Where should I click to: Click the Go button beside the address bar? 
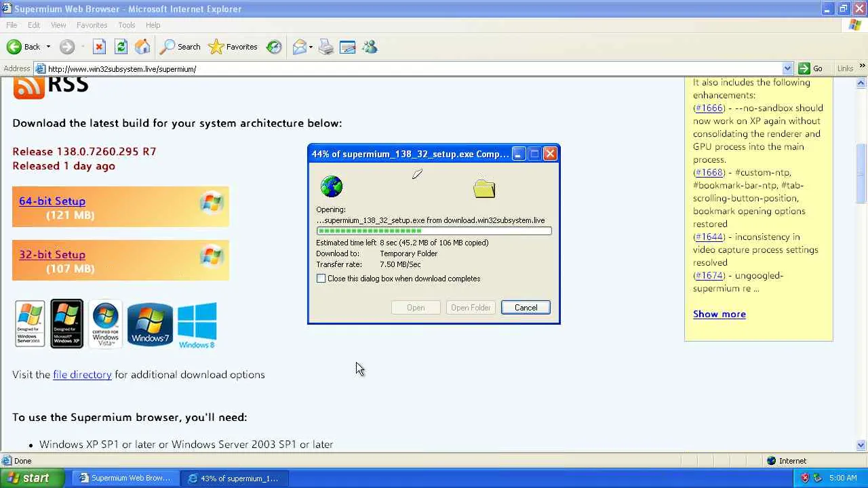(811, 68)
